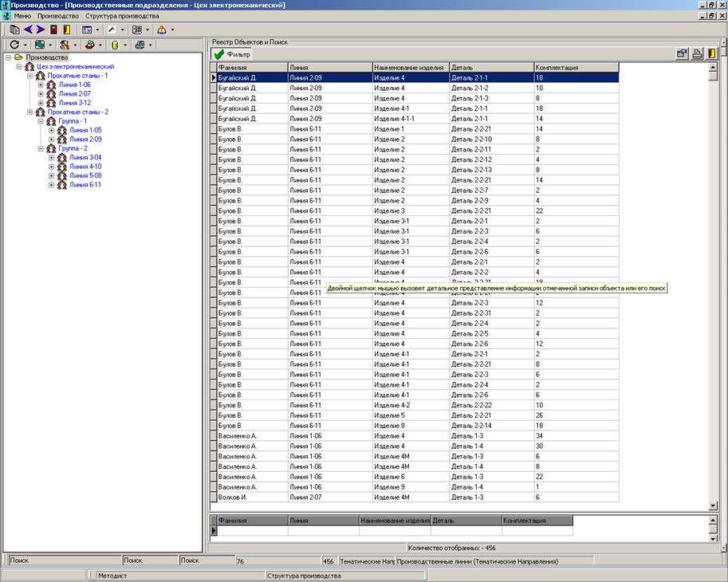Open the dropdown arrow beside the hammer icon

coord(123,30)
